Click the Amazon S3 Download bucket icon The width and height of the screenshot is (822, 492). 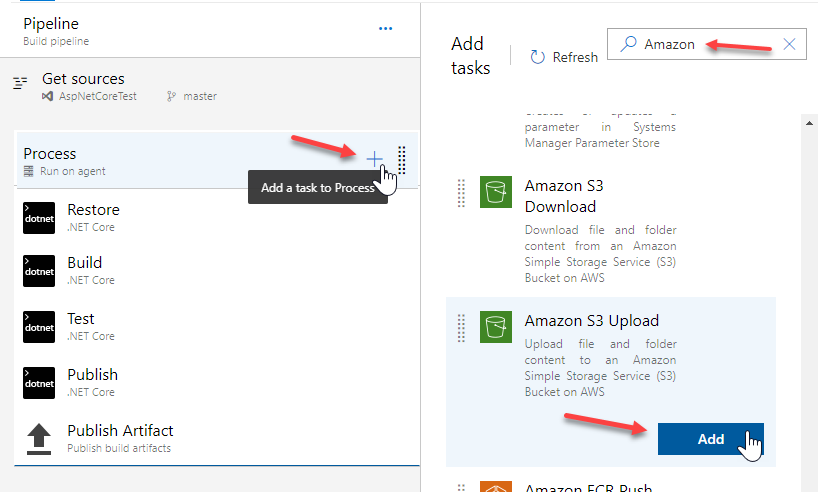[x=496, y=192]
